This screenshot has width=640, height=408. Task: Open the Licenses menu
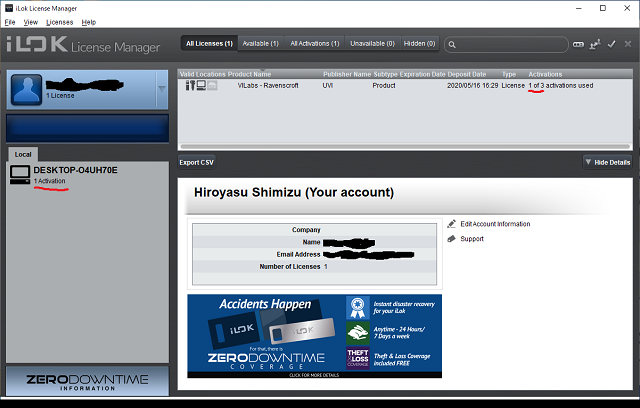(60, 22)
